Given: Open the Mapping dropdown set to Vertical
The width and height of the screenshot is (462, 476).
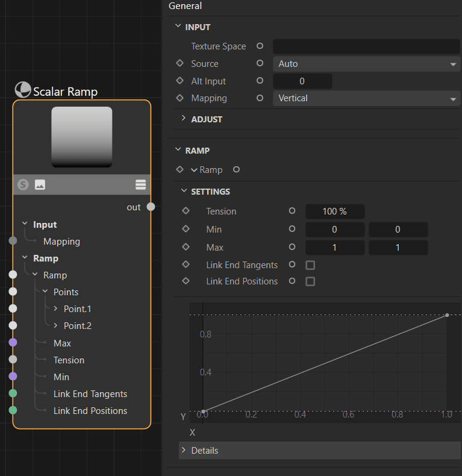Looking at the screenshot, I should click(x=366, y=98).
